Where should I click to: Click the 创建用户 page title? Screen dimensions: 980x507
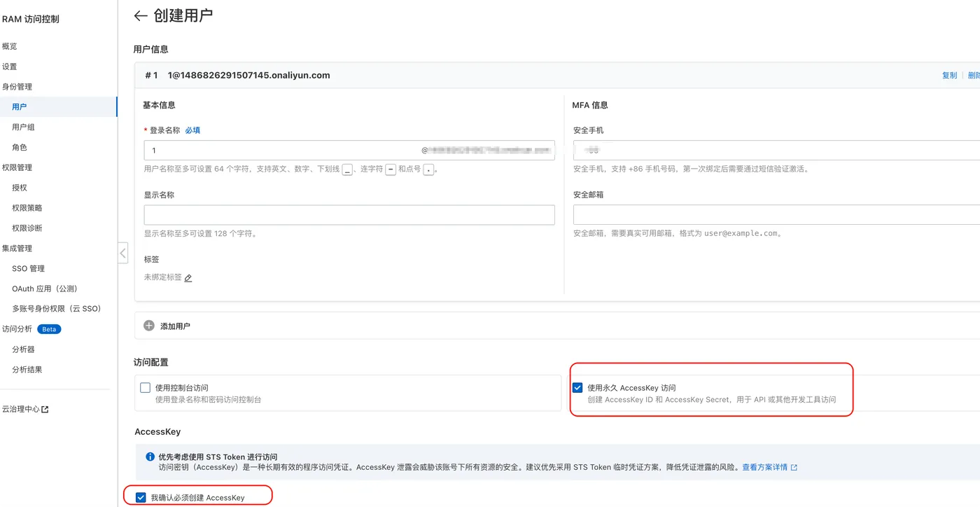tap(183, 15)
